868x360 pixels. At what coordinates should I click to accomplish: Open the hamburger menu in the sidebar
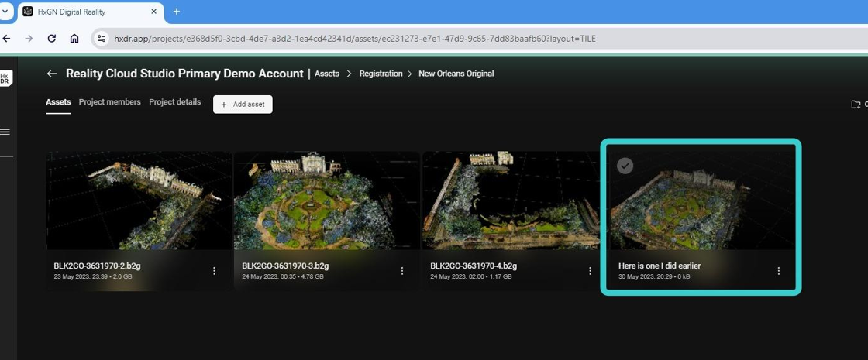tap(5, 132)
